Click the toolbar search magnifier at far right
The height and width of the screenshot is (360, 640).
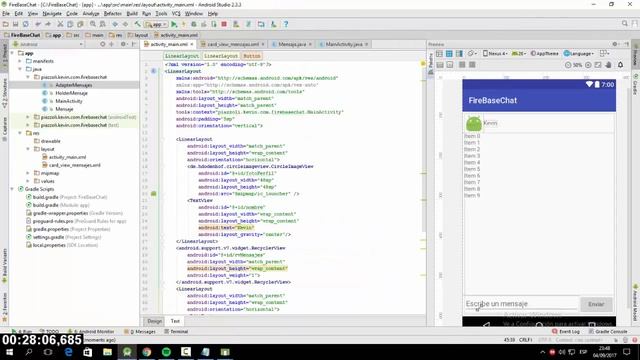click(624, 24)
